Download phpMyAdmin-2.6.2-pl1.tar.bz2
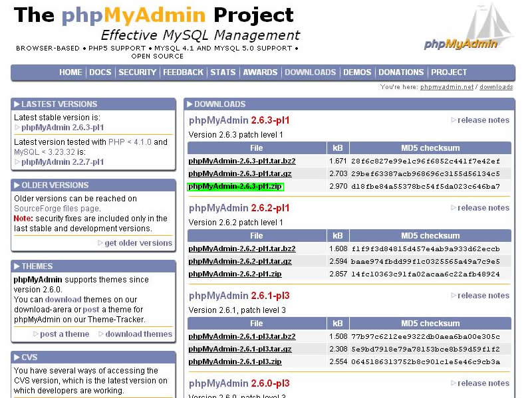This screenshot has width=532, height=398. click(x=242, y=249)
